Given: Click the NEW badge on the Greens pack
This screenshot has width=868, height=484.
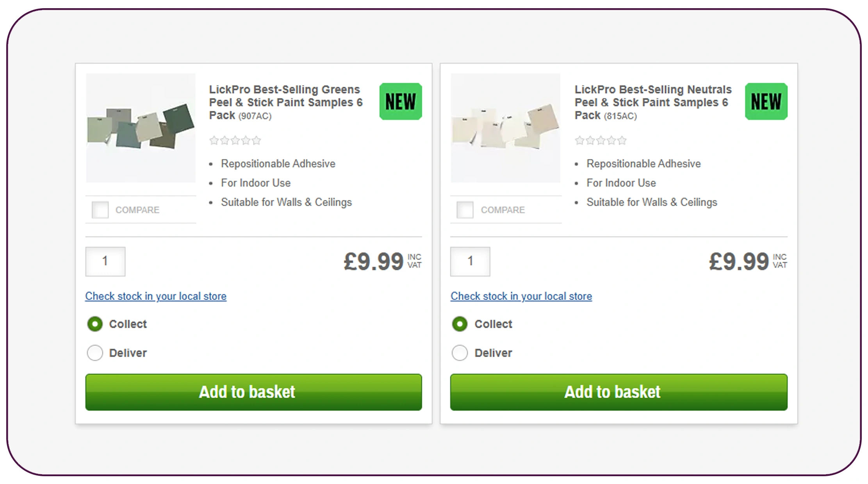Looking at the screenshot, I should click(400, 101).
